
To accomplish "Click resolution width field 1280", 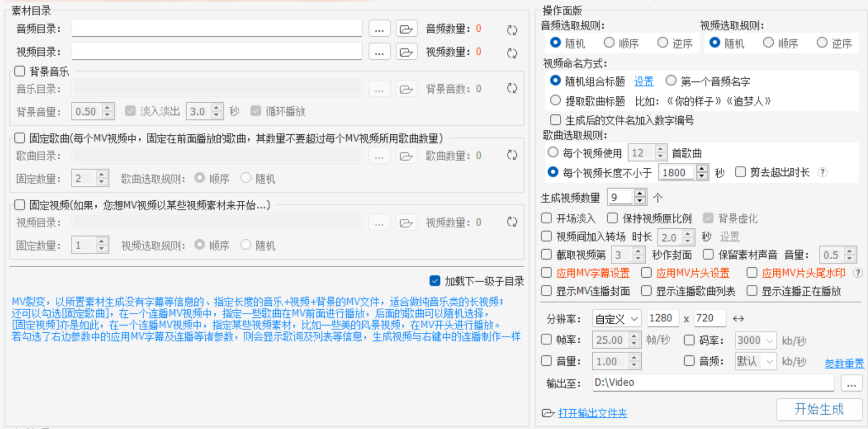I will (x=663, y=318).
